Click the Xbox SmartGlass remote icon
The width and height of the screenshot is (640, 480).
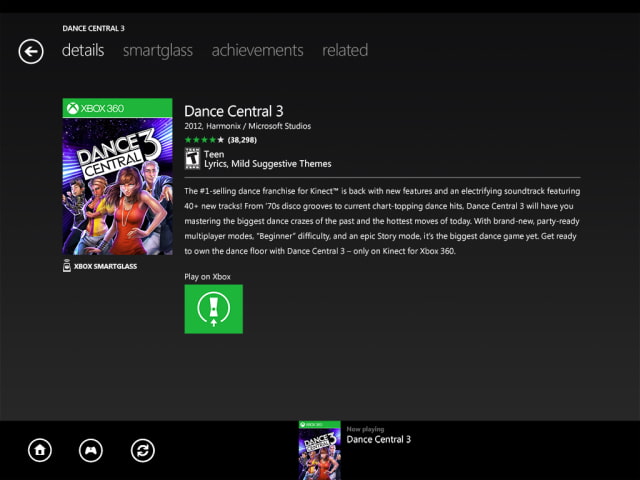[x=67, y=266]
